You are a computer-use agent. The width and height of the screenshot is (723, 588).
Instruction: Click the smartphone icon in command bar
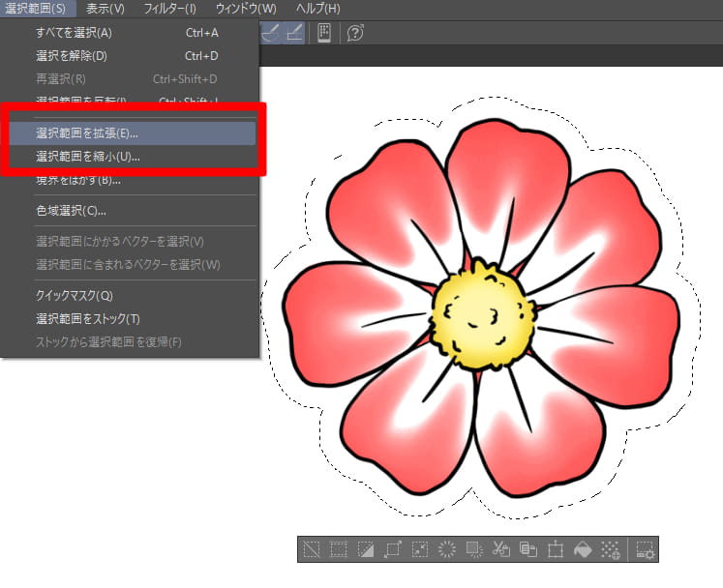(323, 33)
